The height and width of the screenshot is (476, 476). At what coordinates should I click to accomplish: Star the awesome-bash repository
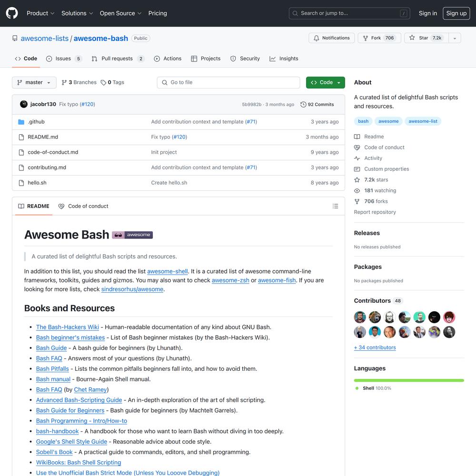[426, 38]
